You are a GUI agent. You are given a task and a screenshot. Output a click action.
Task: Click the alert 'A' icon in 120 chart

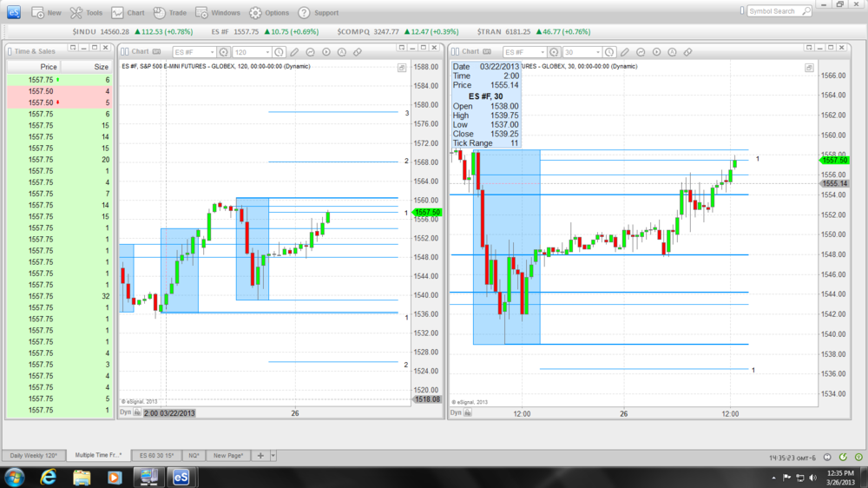tap(342, 52)
